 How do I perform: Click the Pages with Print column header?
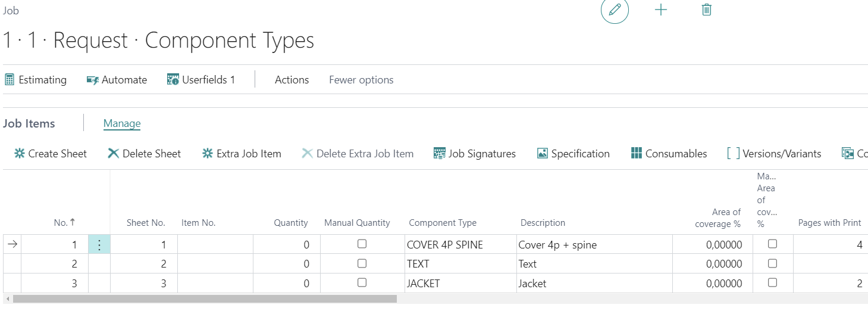coord(829,223)
